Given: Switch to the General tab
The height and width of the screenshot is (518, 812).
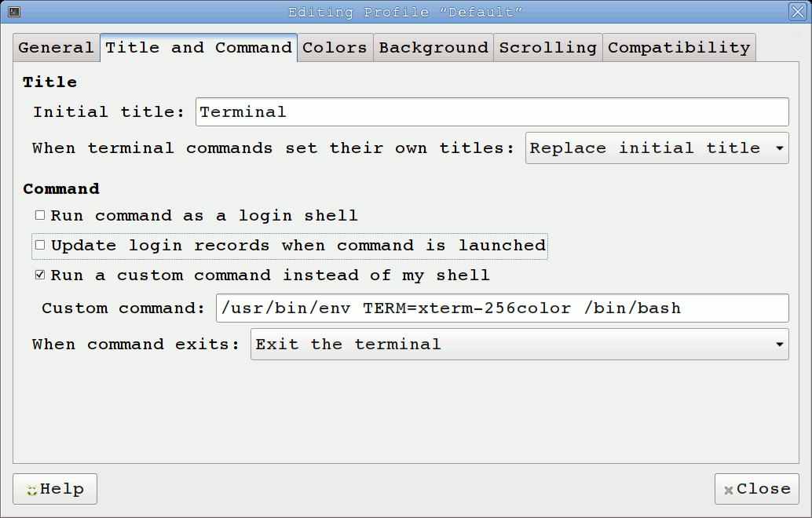Looking at the screenshot, I should 56,47.
